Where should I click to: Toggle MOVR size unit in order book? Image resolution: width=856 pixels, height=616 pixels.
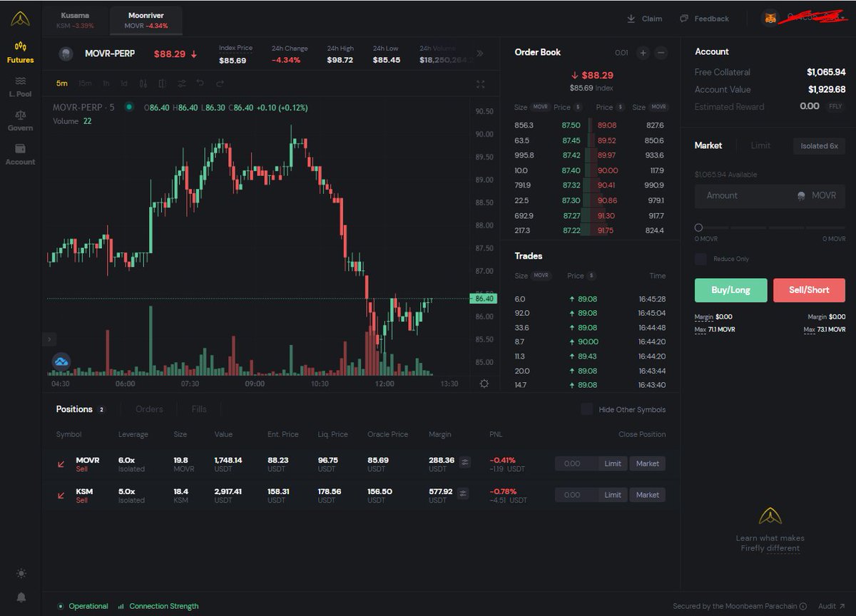540,107
